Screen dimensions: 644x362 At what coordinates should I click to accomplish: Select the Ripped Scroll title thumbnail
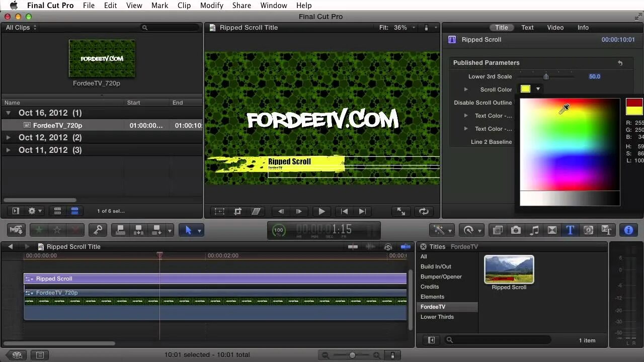[x=509, y=269]
